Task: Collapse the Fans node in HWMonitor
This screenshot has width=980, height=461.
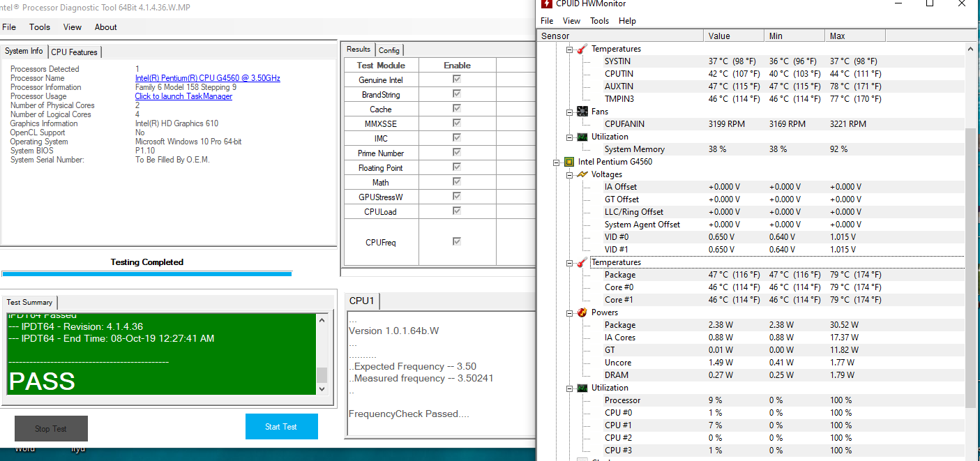Action: [x=569, y=112]
